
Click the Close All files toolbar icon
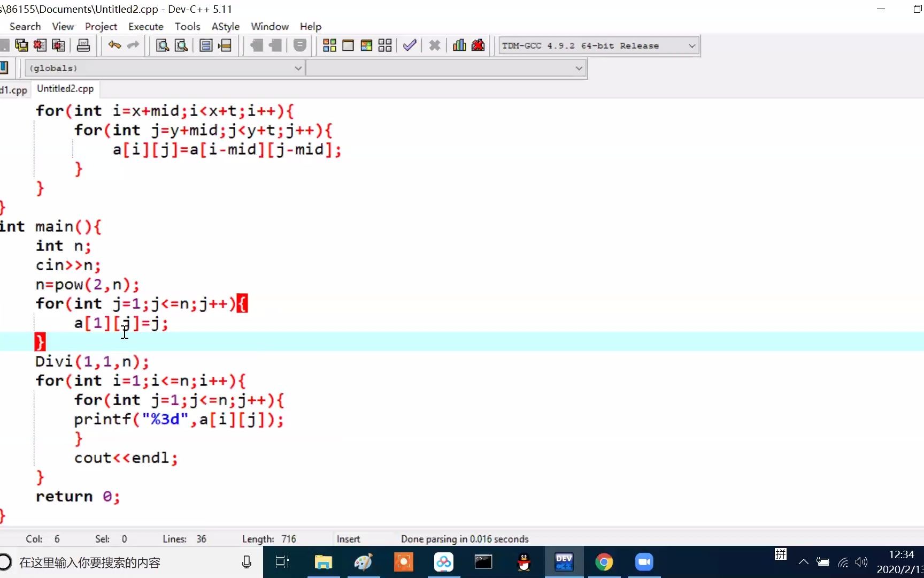point(58,45)
